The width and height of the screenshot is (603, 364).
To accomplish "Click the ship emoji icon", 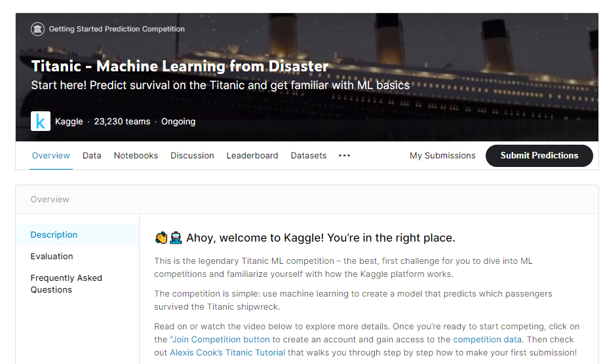I will (176, 238).
